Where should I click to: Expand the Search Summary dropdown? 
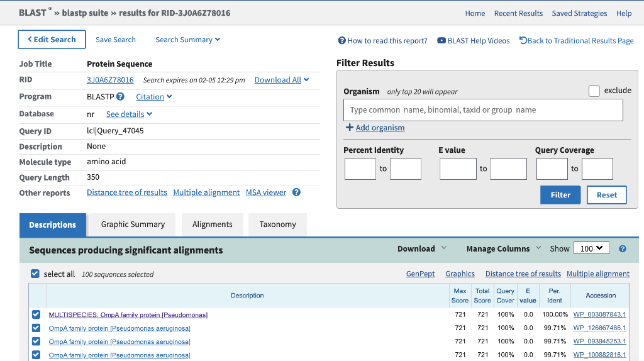pyautogui.click(x=187, y=40)
